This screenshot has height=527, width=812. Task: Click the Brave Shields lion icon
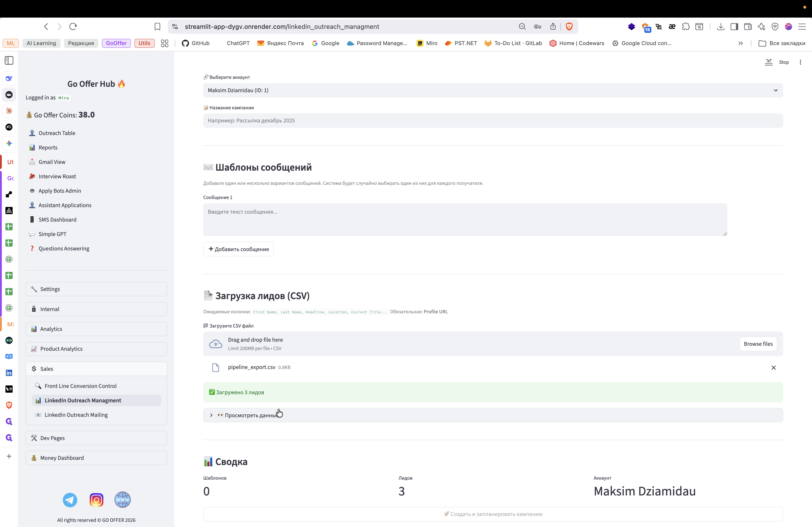pos(569,27)
